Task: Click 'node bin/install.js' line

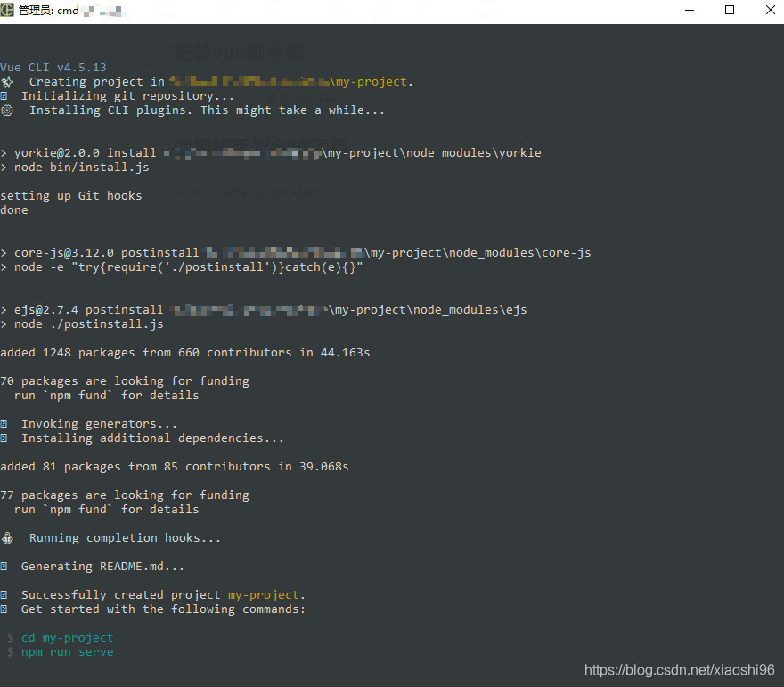Action: (81, 168)
